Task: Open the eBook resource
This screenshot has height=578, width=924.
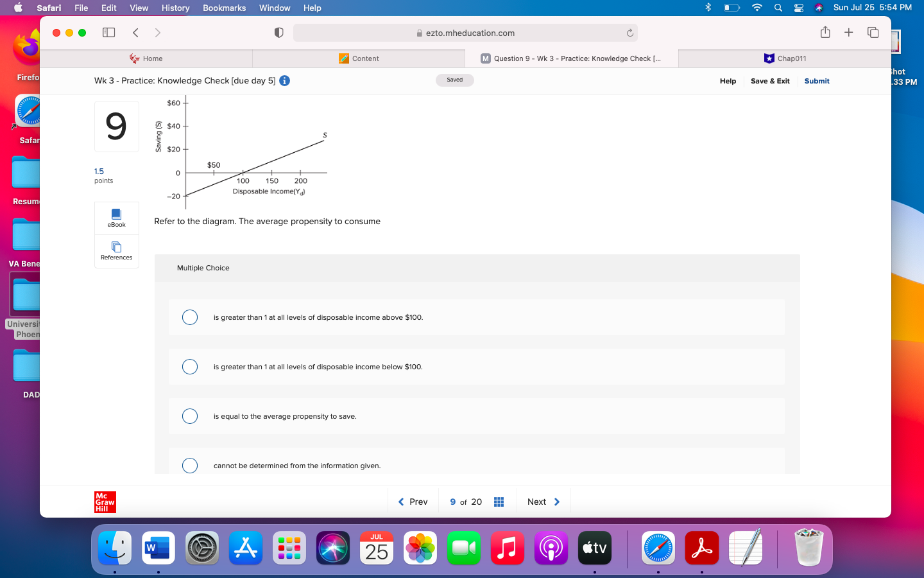Action: coord(116,218)
